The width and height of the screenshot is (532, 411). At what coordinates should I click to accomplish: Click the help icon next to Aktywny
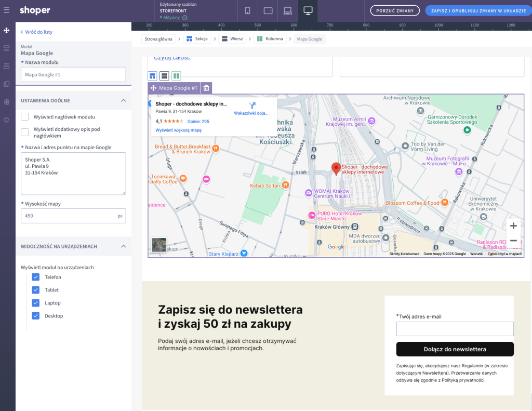185,18
